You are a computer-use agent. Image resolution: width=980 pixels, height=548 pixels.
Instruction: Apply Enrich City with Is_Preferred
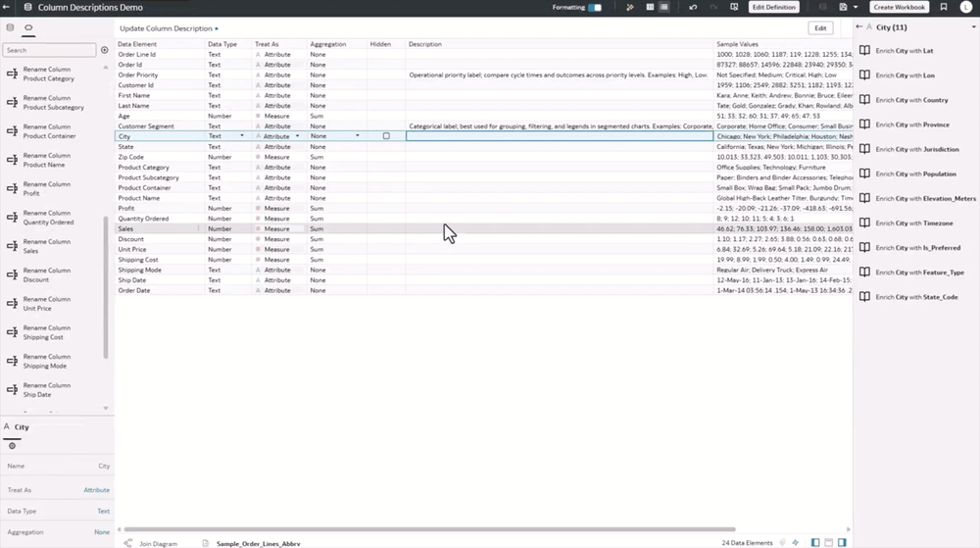click(x=910, y=247)
